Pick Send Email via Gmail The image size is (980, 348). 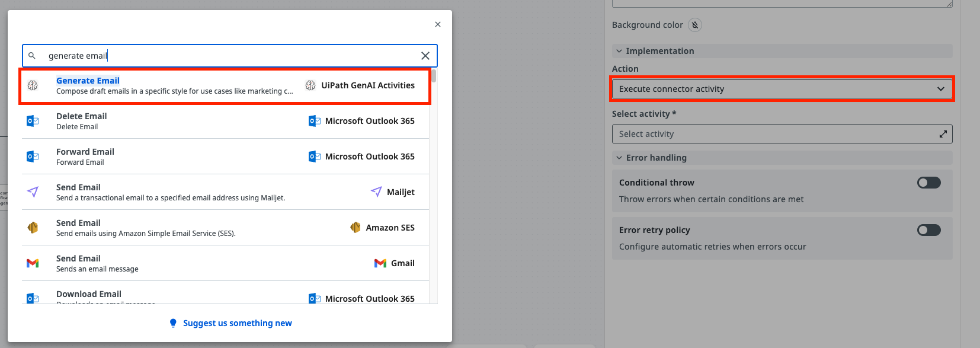pos(225,263)
